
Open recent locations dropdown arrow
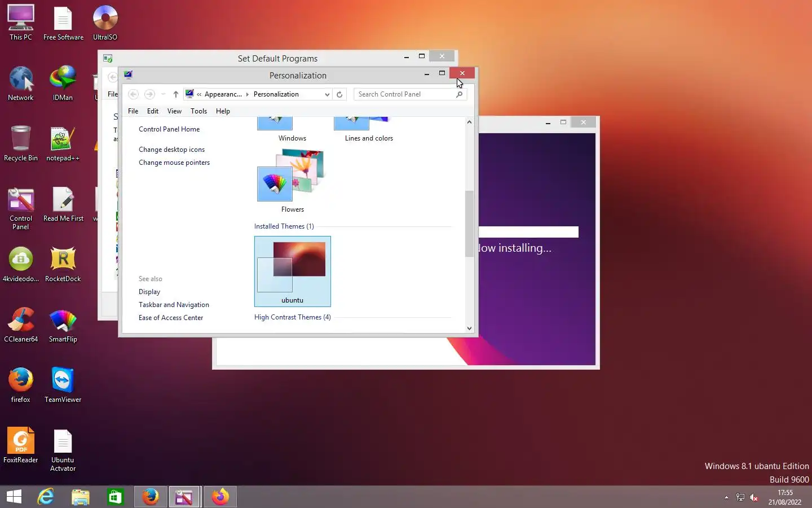(x=163, y=94)
